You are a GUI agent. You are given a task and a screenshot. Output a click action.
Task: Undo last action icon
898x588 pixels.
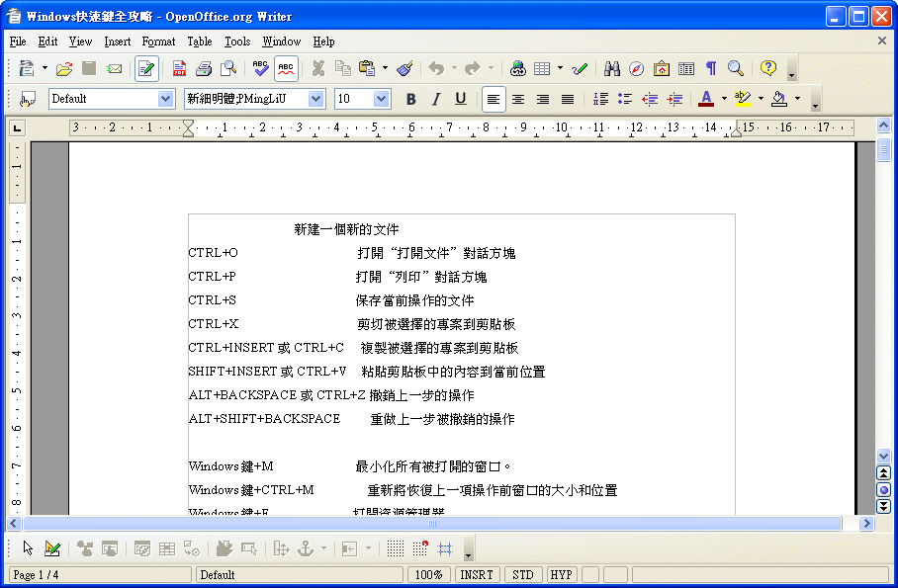[436, 69]
